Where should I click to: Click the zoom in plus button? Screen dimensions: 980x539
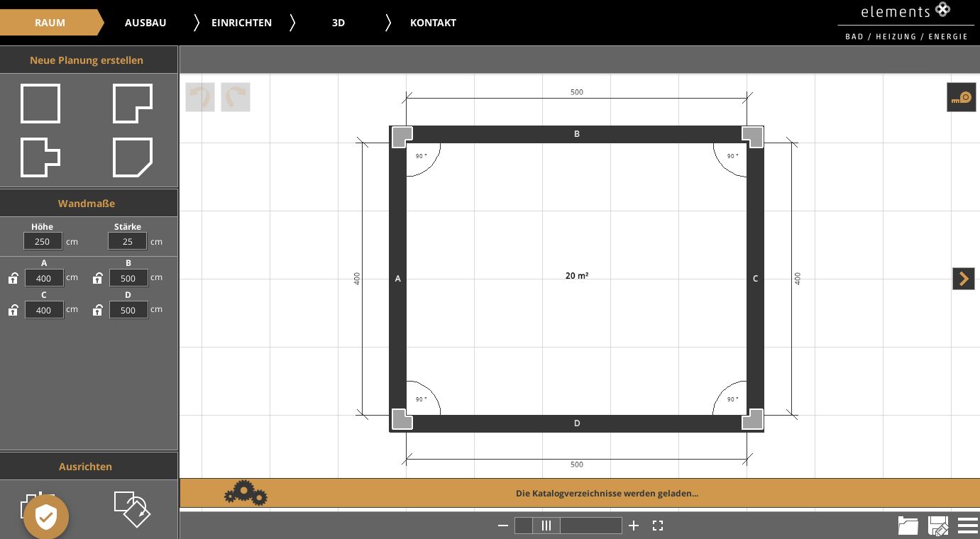[x=634, y=526]
